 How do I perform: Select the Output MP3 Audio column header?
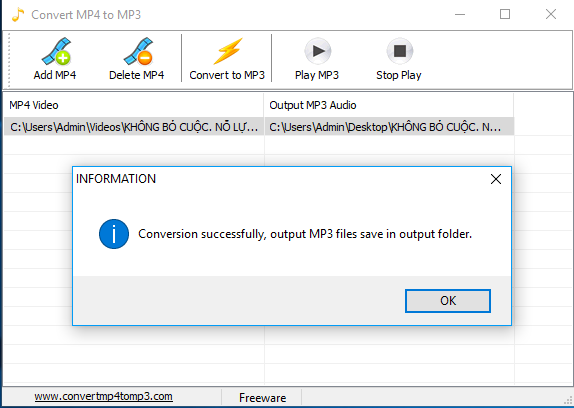pyautogui.click(x=389, y=105)
